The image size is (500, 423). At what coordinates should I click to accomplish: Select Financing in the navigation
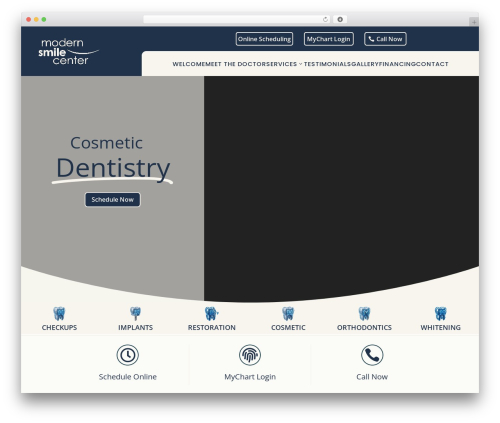(397, 64)
